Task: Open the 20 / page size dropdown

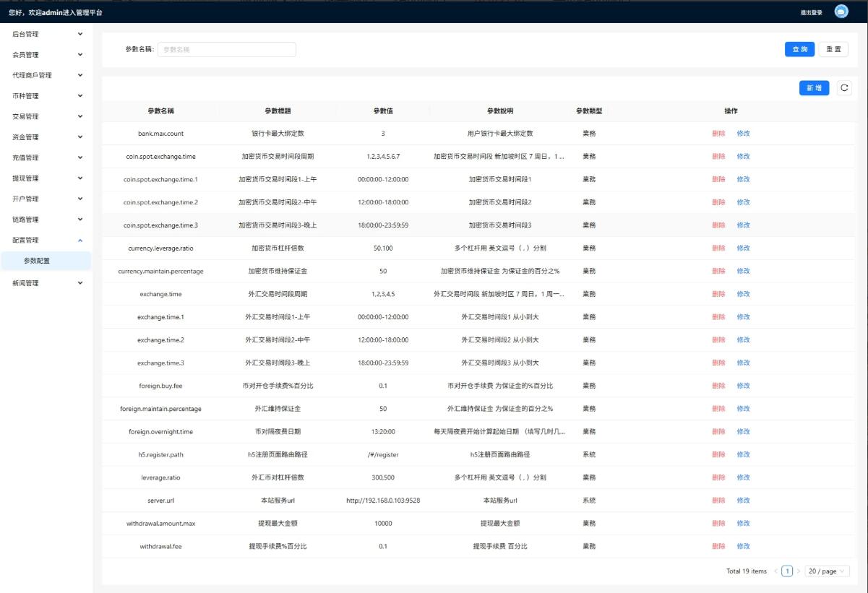Action: [x=828, y=571]
